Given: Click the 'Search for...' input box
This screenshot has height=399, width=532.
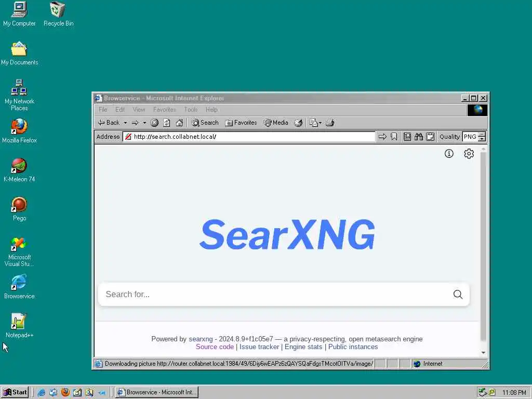Looking at the screenshot, I should (275, 294).
